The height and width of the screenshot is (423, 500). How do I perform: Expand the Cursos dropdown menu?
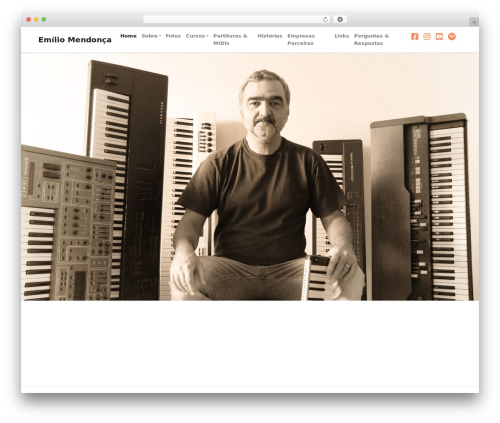[197, 36]
